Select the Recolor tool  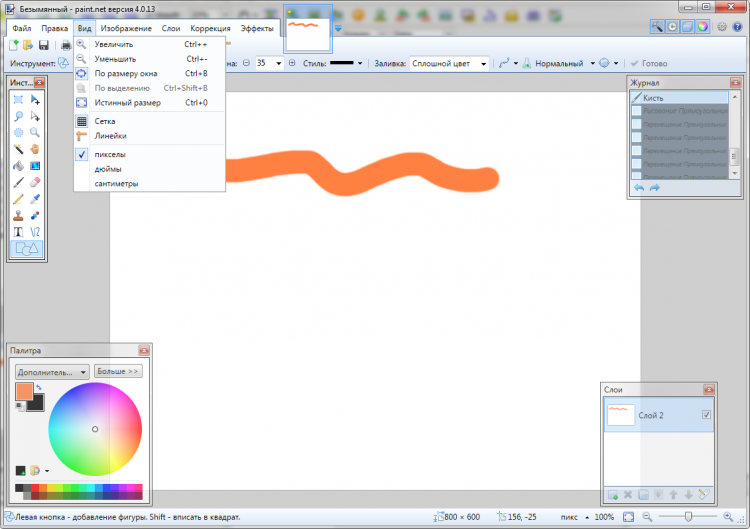pos(35,216)
